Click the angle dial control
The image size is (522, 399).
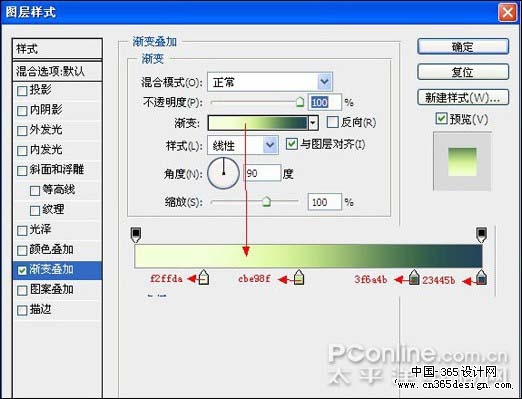tap(223, 173)
